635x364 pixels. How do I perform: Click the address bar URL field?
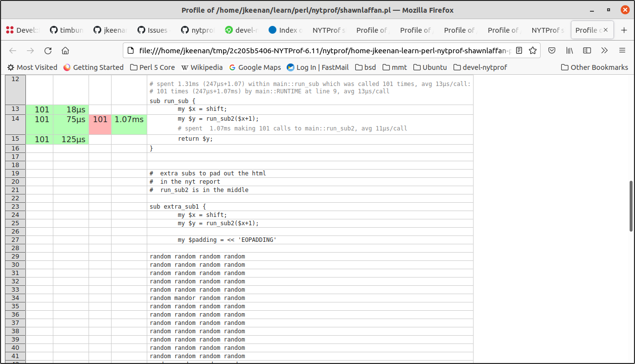318,50
